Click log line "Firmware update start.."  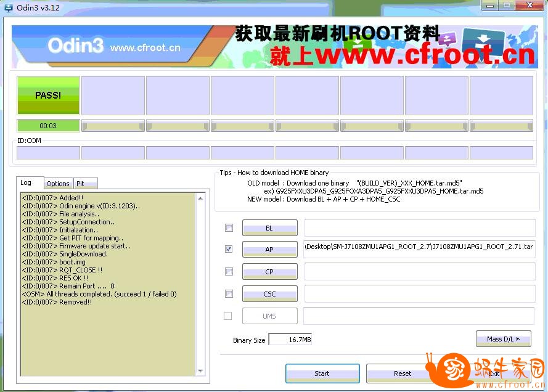pyautogui.click(x=76, y=246)
